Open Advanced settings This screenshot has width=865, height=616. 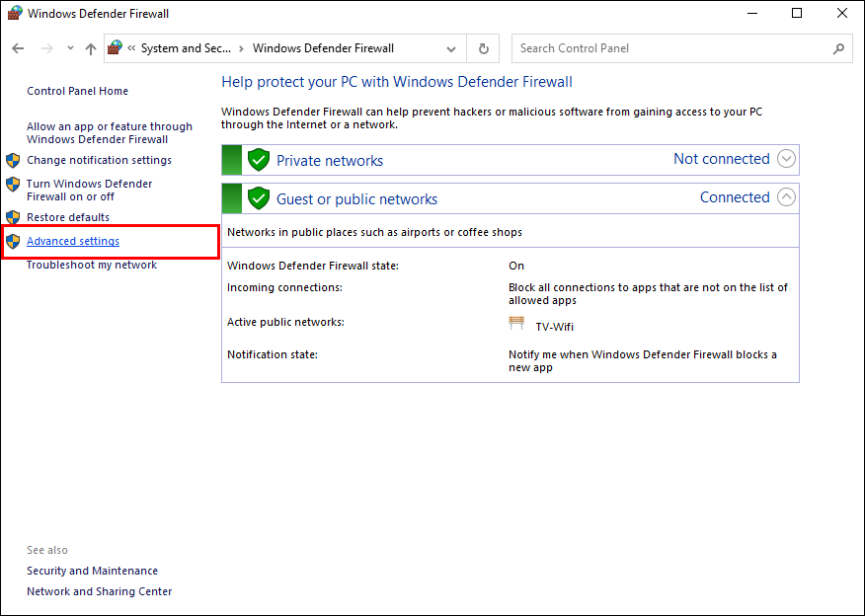coord(73,241)
